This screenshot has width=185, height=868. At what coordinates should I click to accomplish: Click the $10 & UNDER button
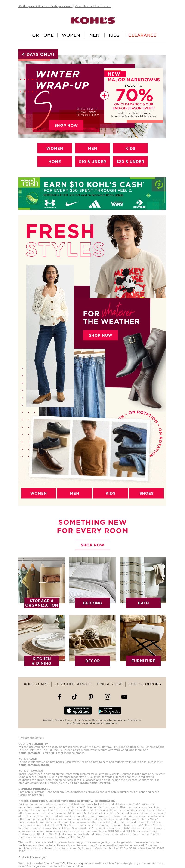pyautogui.click(x=92, y=161)
